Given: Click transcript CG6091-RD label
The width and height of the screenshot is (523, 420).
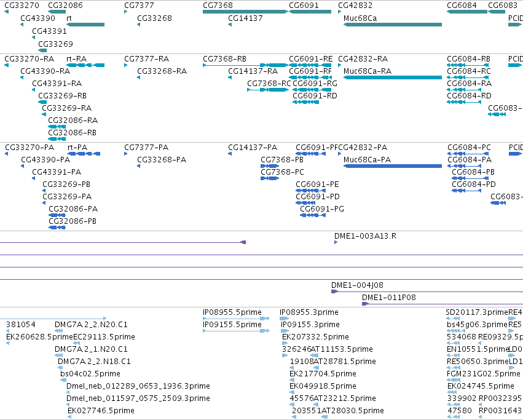Looking at the screenshot, I should point(315,96).
